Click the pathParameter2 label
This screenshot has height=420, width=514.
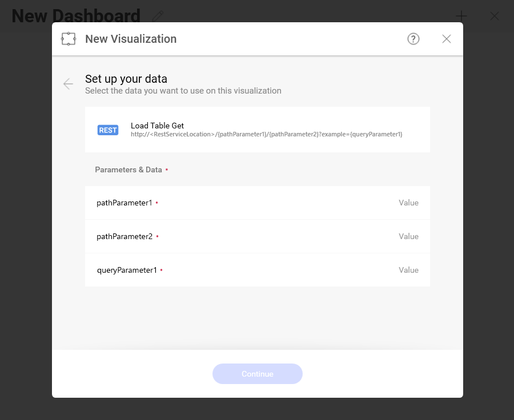125,236
